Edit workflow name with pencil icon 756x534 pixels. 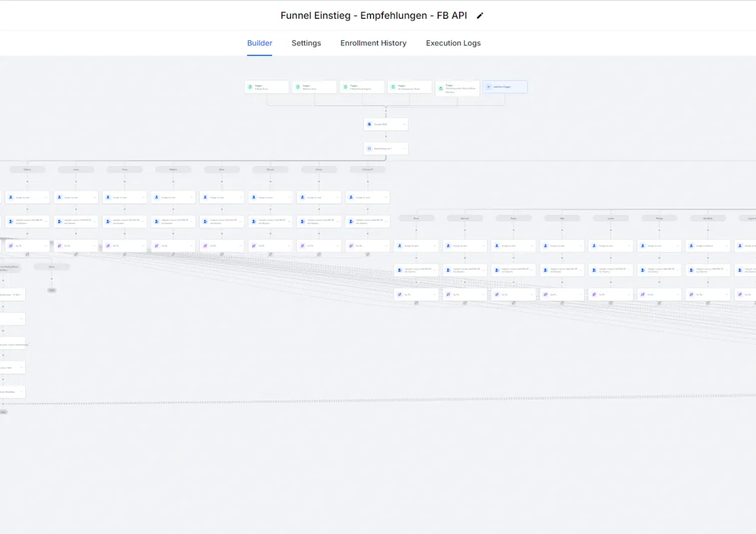pos(479,16)
